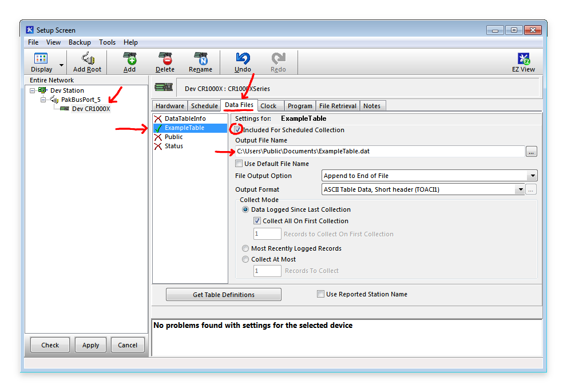Select Most Recently Logged Records option
Screen dimensions: 567x392
pyautogui.click(x=245, y=248)
